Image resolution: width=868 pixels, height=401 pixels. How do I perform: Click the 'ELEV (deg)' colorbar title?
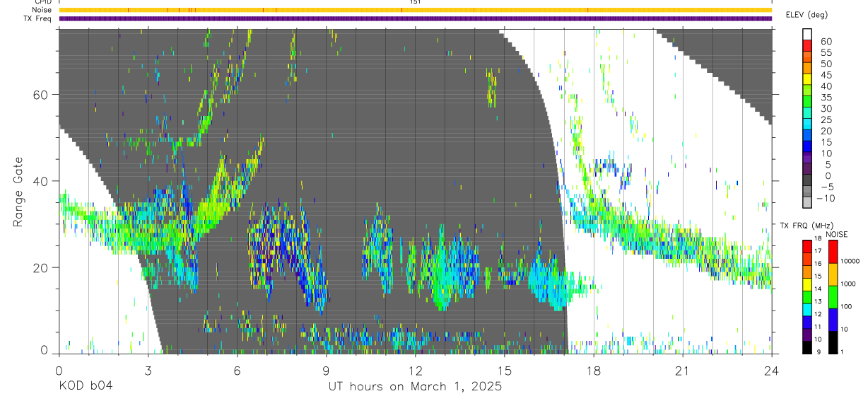coord(808,15)
